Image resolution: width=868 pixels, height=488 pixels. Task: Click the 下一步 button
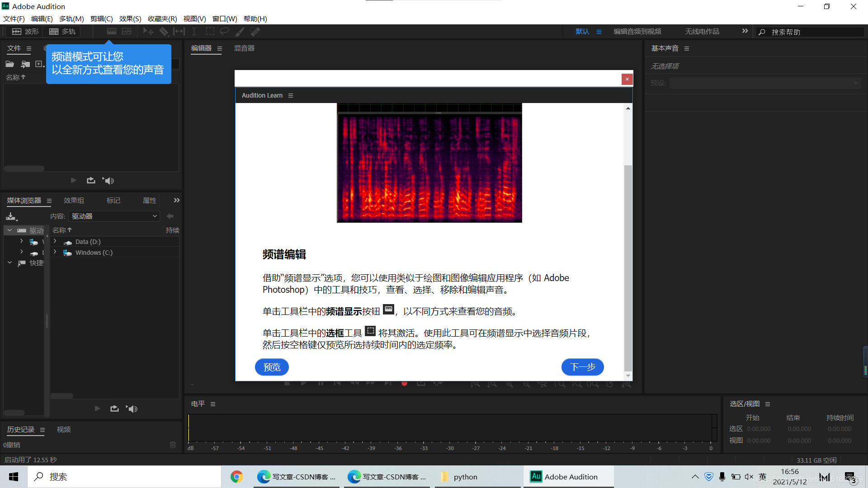point(582,367)
